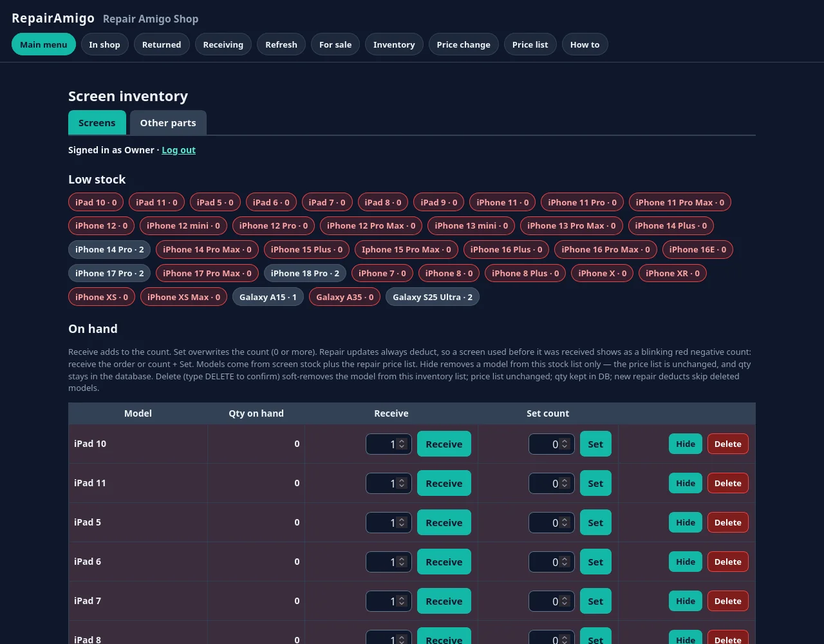Hide the iPad 7 model
The image size is (824, 644).
pyautogui.click(x=686, y=601)
